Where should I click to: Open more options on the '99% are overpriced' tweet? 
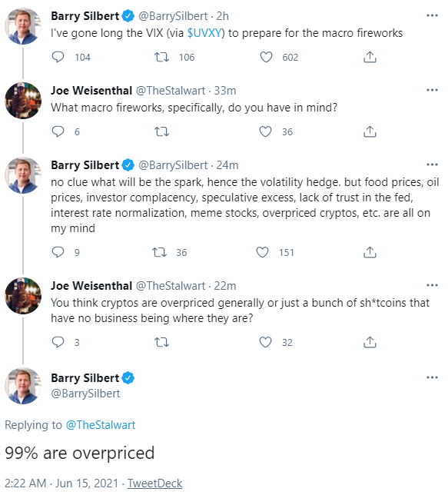point(432,377)
